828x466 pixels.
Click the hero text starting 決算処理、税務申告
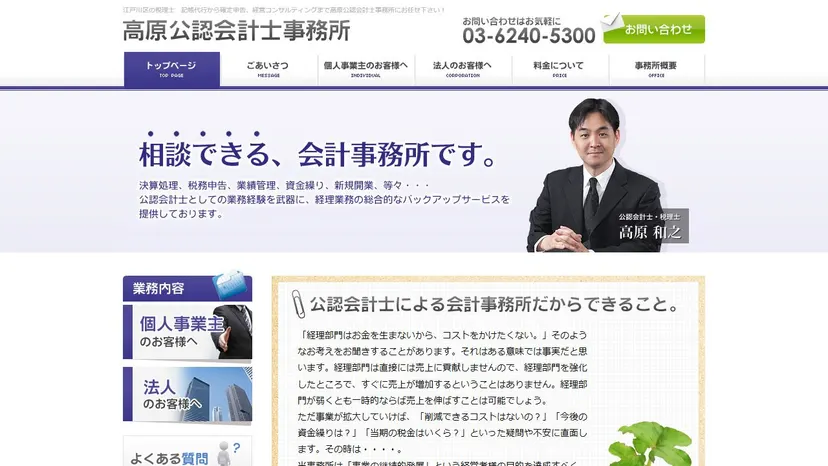324,200
